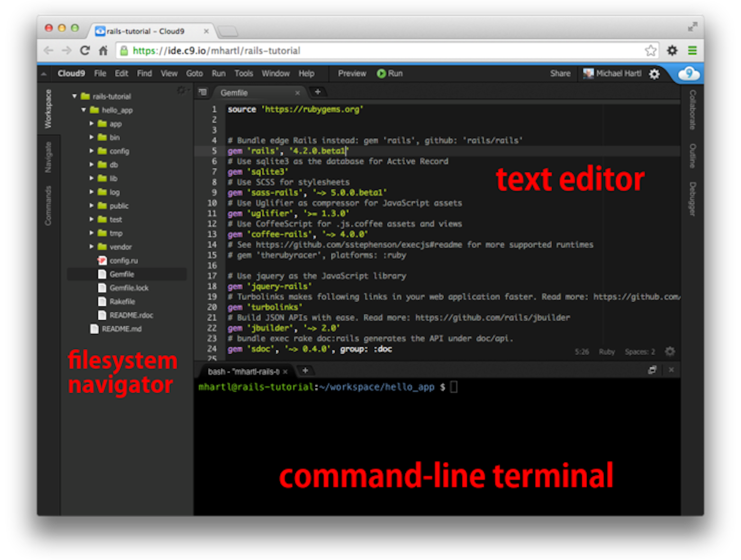
Task: Toggle the Debugger side panel
Action: tap(692, 199)
